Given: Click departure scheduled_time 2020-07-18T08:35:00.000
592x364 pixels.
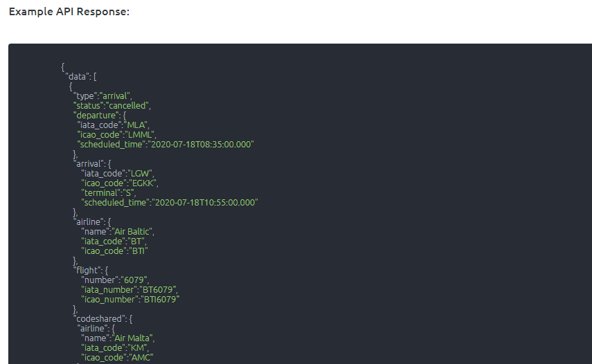Looking at the screenshot, I should click(201, 145).
